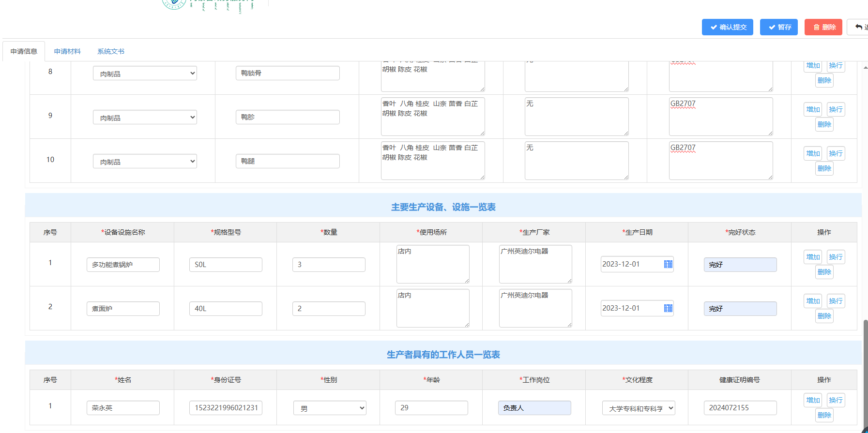The width and height of the screenshot is (868, 433).
Task: Click the 鸭腿 product name field
Action: pos(287,161)
